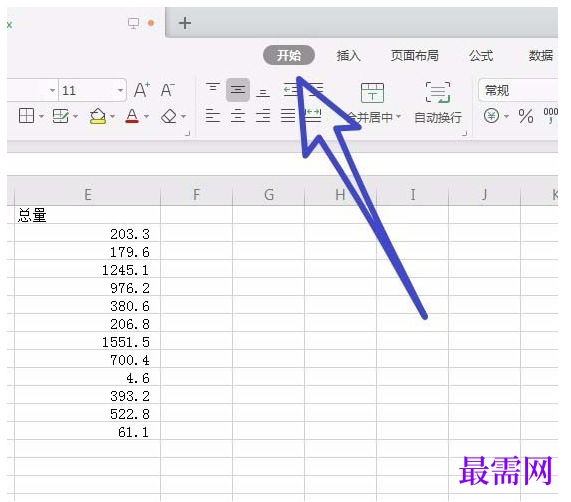Expand the font color dropdown arrow
This screenshot has height=502, width=571.
146,116
